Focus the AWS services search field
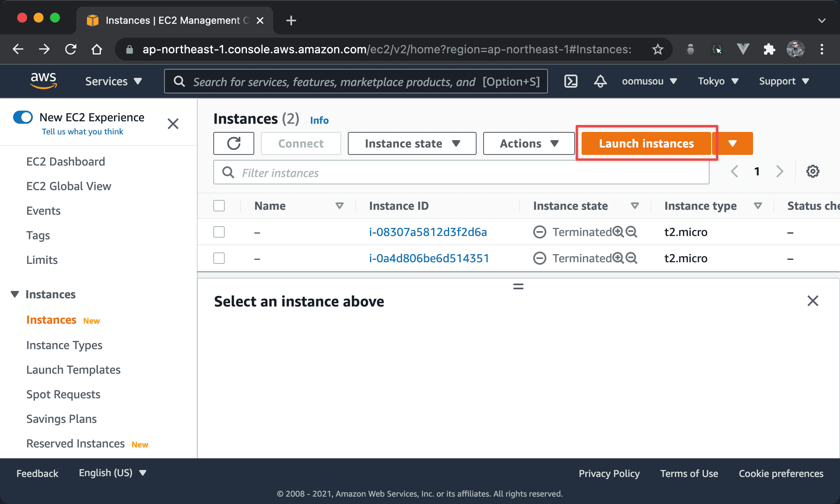The width and height of the screenshot is (840, 504). click(356, 81)
